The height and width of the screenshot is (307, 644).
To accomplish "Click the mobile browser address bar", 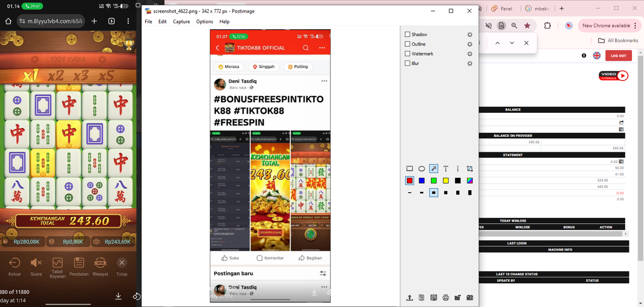I will coord(50,21).
